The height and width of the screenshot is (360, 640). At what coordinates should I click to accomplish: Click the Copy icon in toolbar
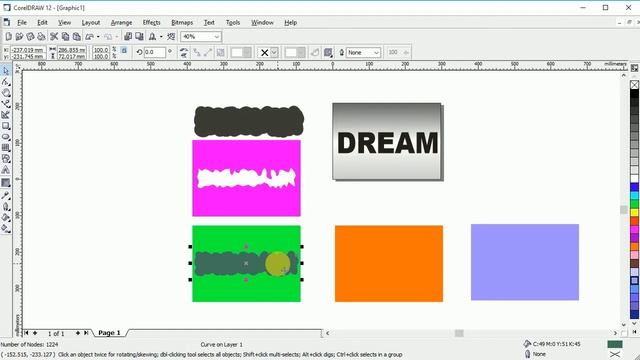[x=65, y=37]
